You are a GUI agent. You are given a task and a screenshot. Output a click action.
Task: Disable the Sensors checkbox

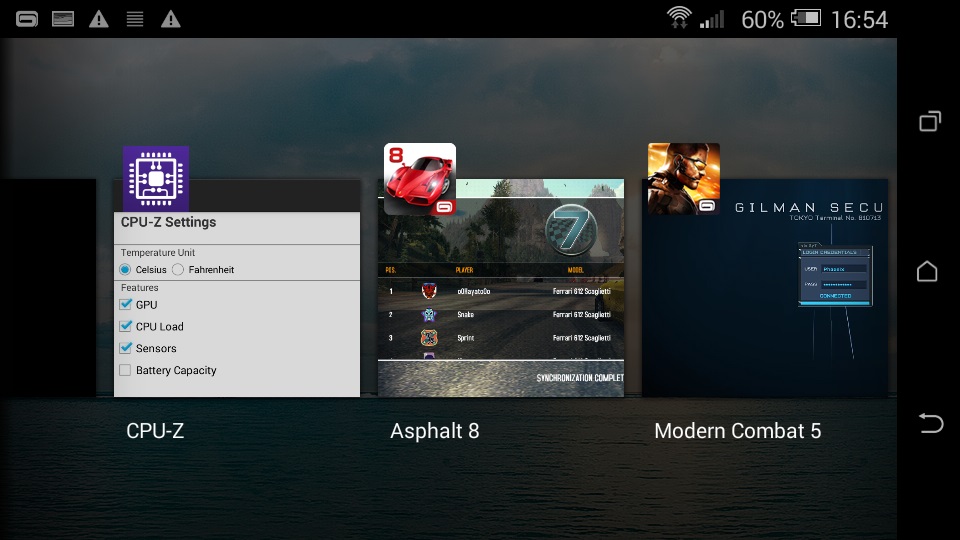click(125, 349)
